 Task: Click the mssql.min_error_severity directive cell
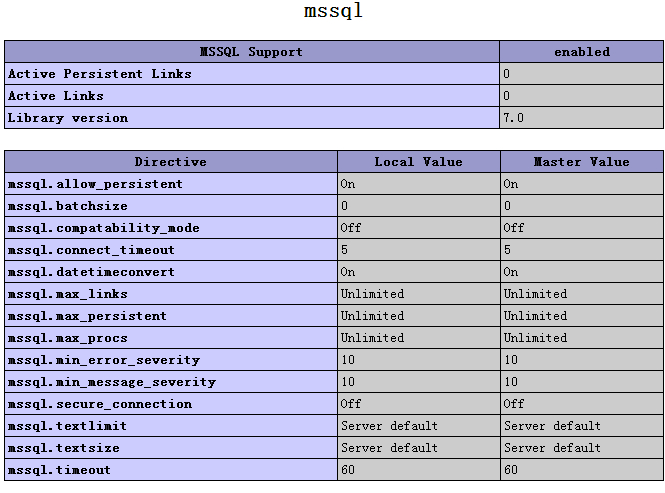(171, 360)
